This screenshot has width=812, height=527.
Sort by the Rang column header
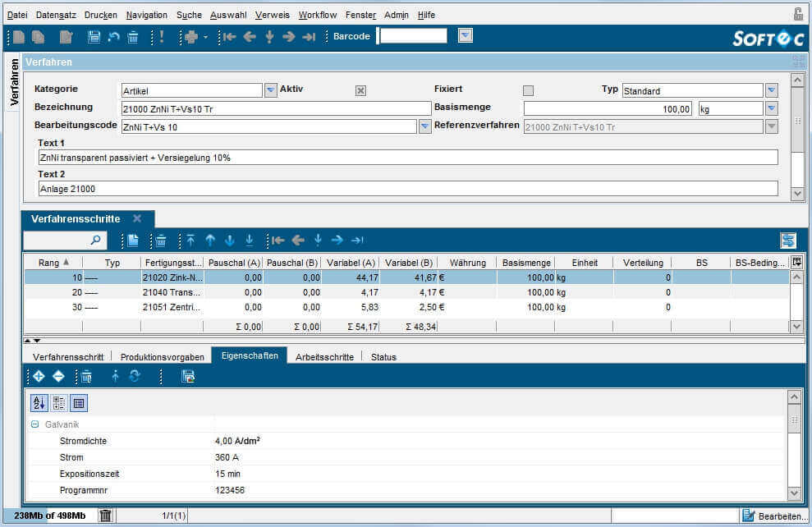point(49,263)
